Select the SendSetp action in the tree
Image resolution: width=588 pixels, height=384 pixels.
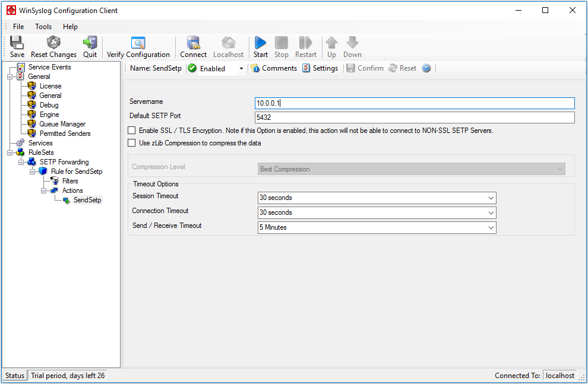click(x=87, y=200)
